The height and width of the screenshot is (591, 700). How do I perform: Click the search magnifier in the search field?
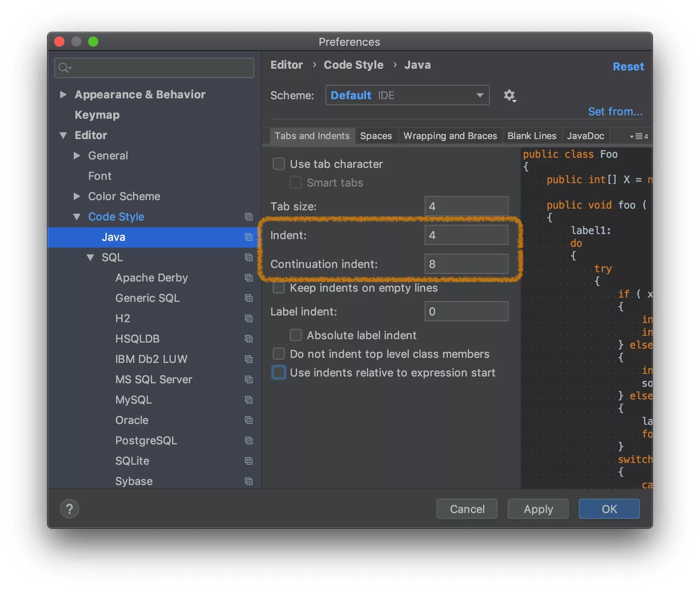(64, 67)
